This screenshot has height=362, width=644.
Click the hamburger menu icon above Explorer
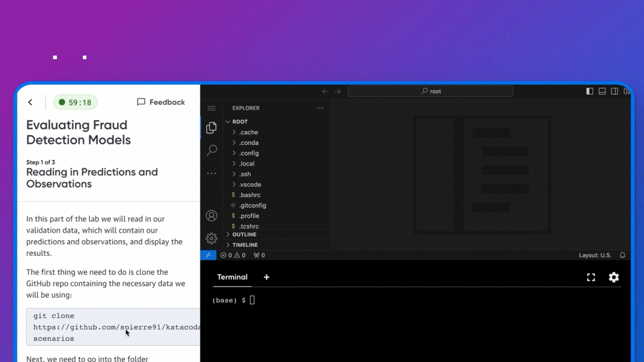[x=211, y=108]
